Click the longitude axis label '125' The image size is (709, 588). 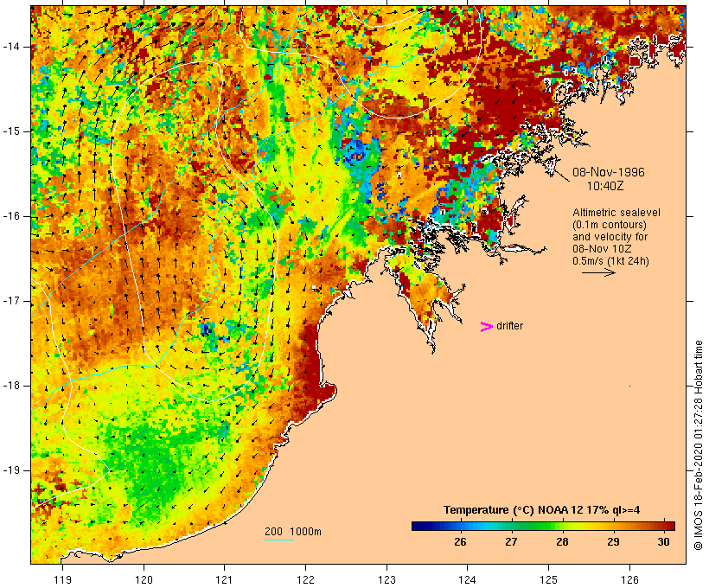coord(549,579)
